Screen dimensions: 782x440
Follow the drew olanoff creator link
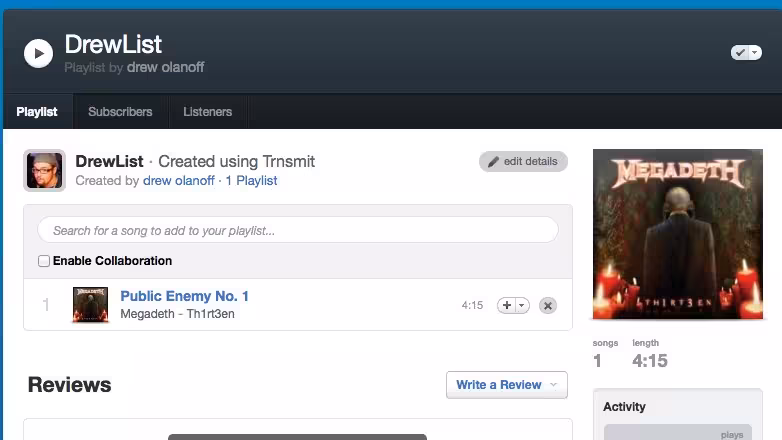(x=179, y=181)
